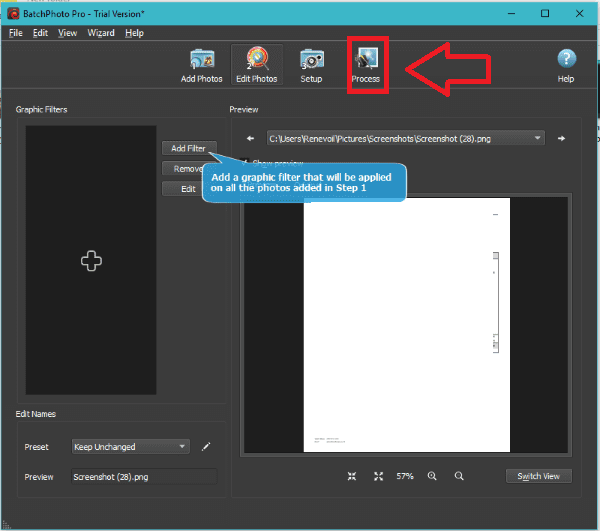Viewport: 600px width, 531px height.
Task: Click the zoom in magnifier icon
Action: point(433,476)
